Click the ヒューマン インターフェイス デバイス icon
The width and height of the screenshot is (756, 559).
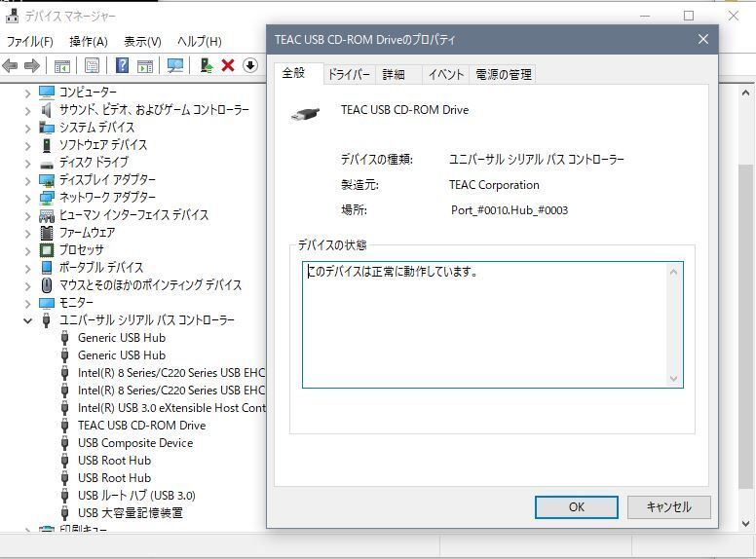click(x=47, y=215)
